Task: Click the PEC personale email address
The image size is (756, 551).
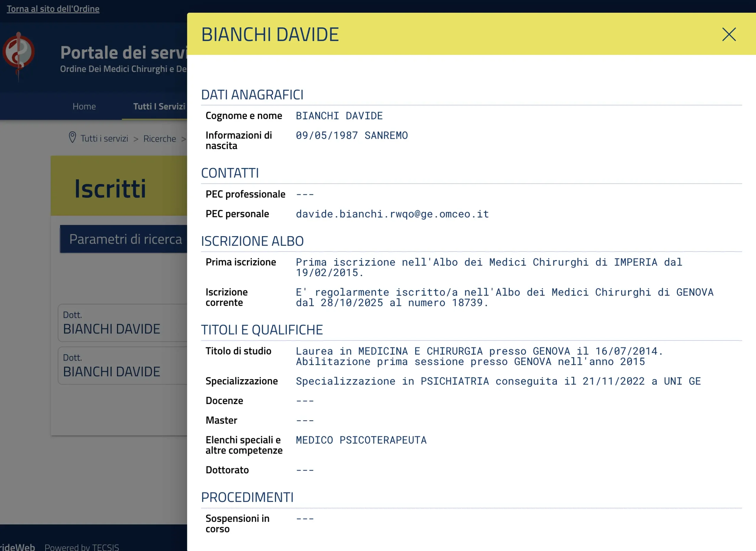Action: (392, 214)
